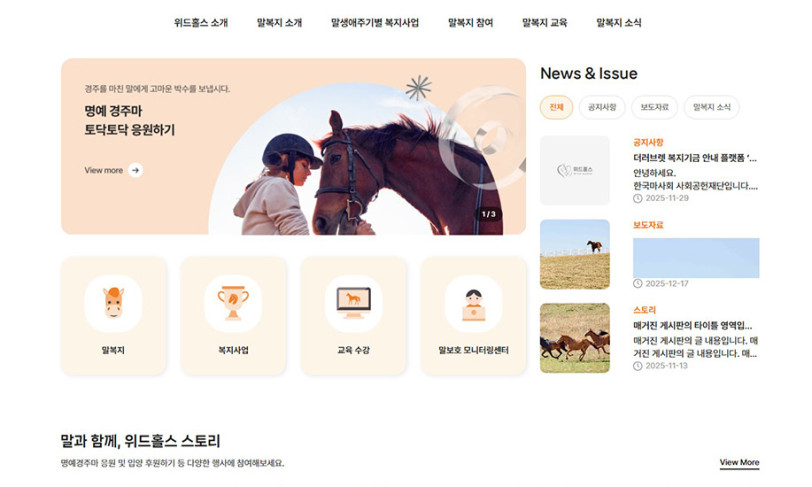Click the View More link for stories
Viewport: 812px width, 487px height.
click(x=739, y=463)
